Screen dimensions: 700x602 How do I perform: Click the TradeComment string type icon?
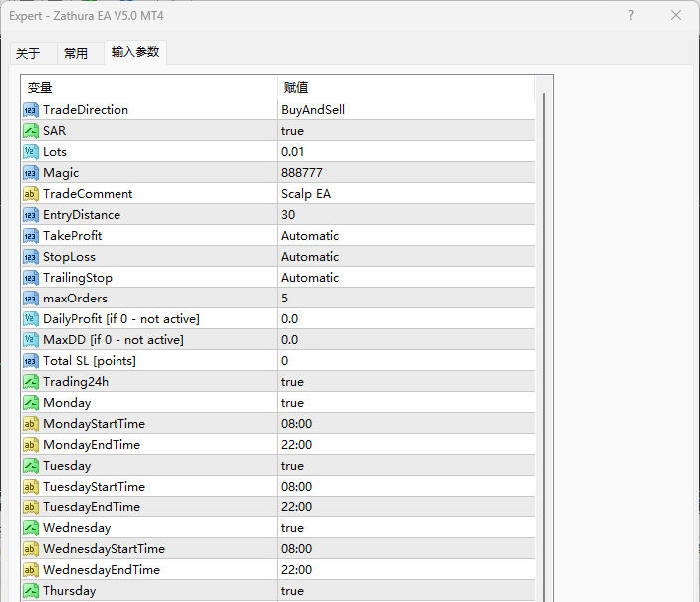(31, 194)
